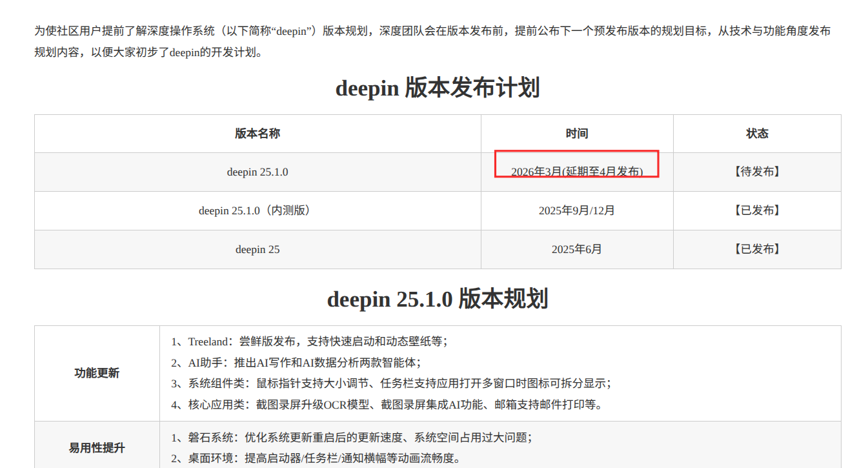868x468 pixels.
Task: Click 【已发布】 status in the 2025年6月 row
Action: click(757, 249)
